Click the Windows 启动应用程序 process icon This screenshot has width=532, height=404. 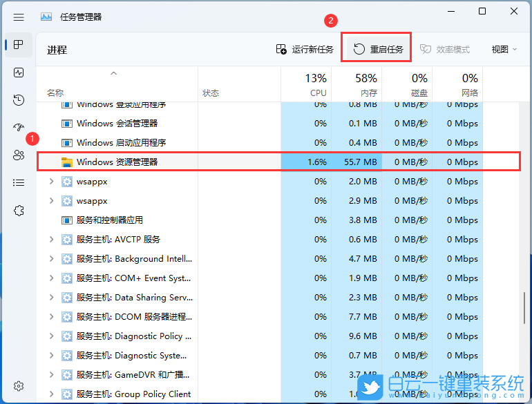pos(67,143)
